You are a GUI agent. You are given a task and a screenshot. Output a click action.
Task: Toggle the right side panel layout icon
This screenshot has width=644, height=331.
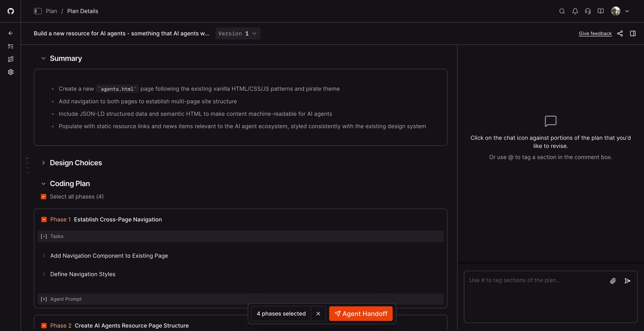pos(632,33)
